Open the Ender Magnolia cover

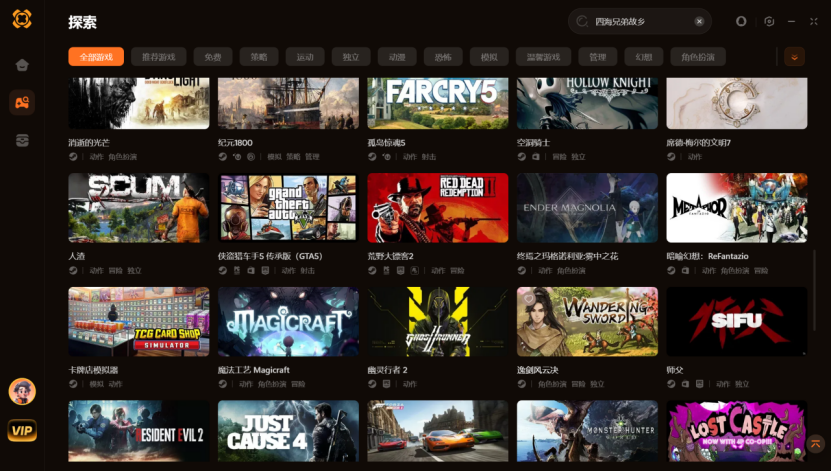[x=587, y=208]
